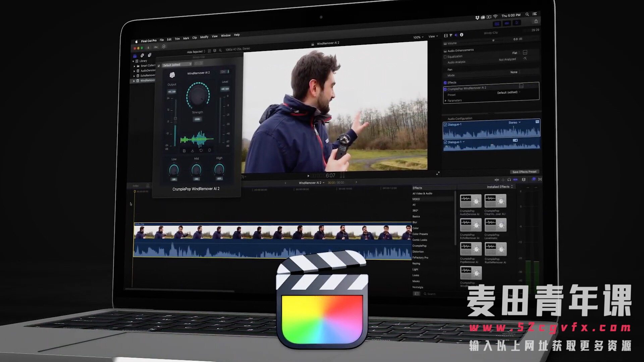Uncheck the Effects checkbox in inspector
644x362 pixels.
point(445,82)
